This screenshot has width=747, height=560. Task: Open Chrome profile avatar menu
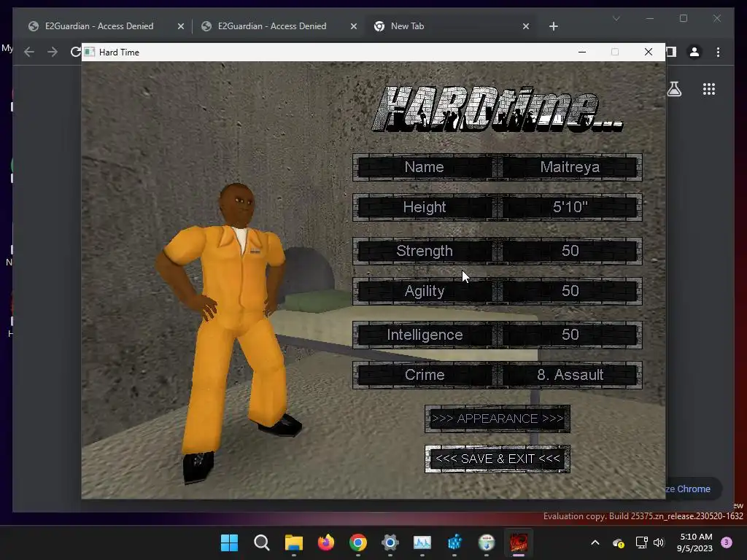(x=694, y=52)
